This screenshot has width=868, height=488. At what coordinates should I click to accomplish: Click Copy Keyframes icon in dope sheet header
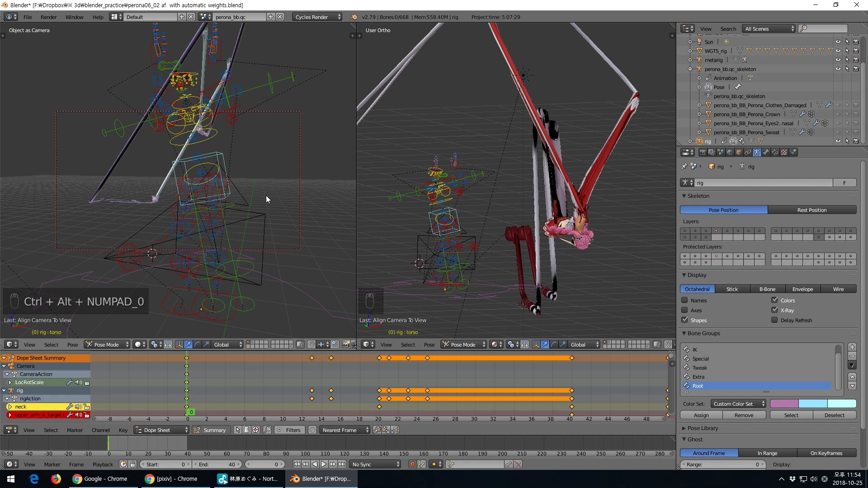[x=377, y=430]
